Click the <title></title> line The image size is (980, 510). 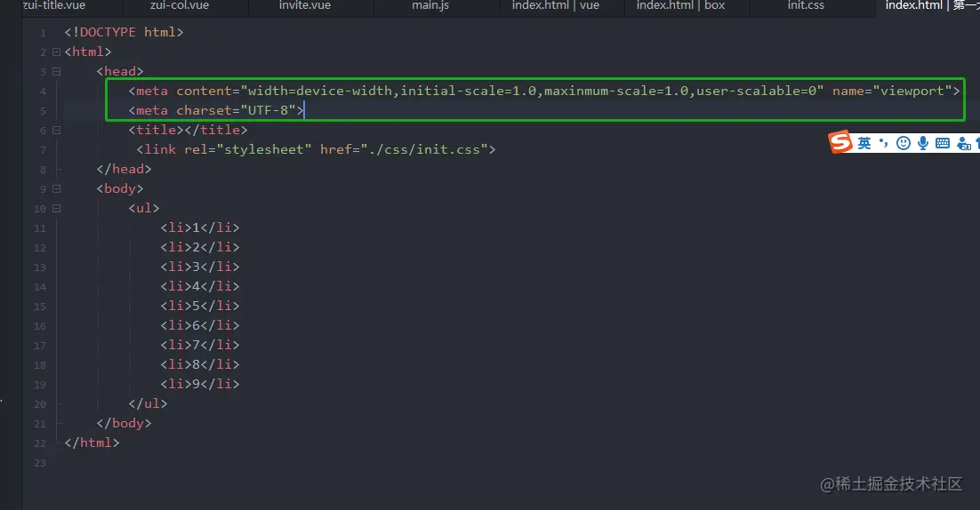[x=189, y=130]
